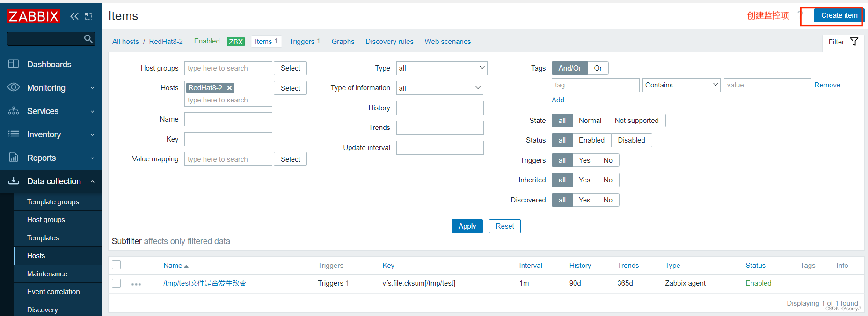Click the Add tag link
This screenshot has height=316, width=868.
(558, 100)
